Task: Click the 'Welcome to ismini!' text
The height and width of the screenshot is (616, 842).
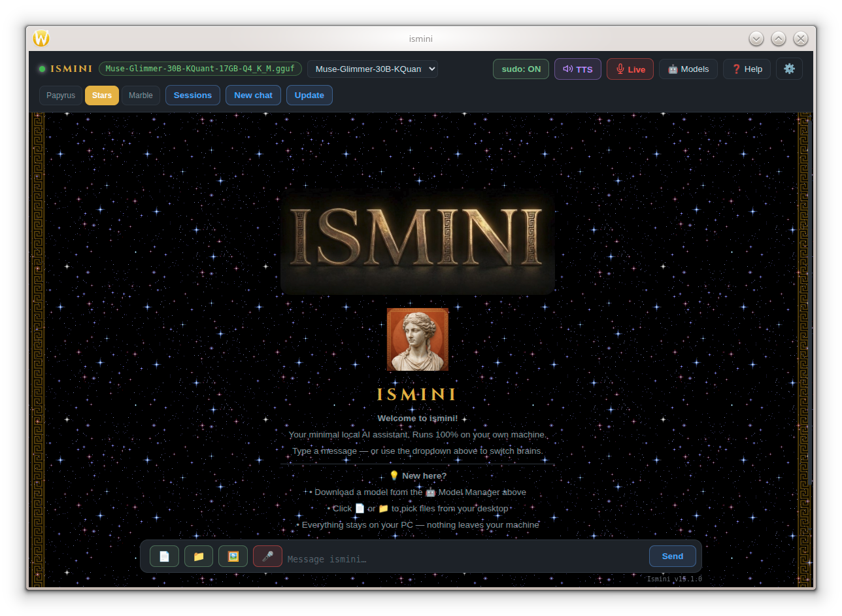Action: tap(418, 419)
